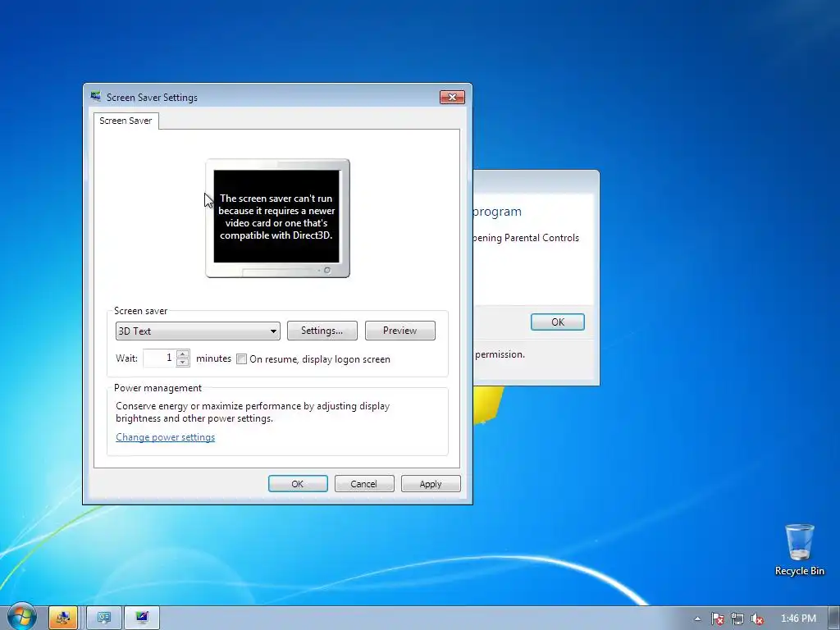Toggle 'On resume, display logon screen'

[x=242, y=359]
